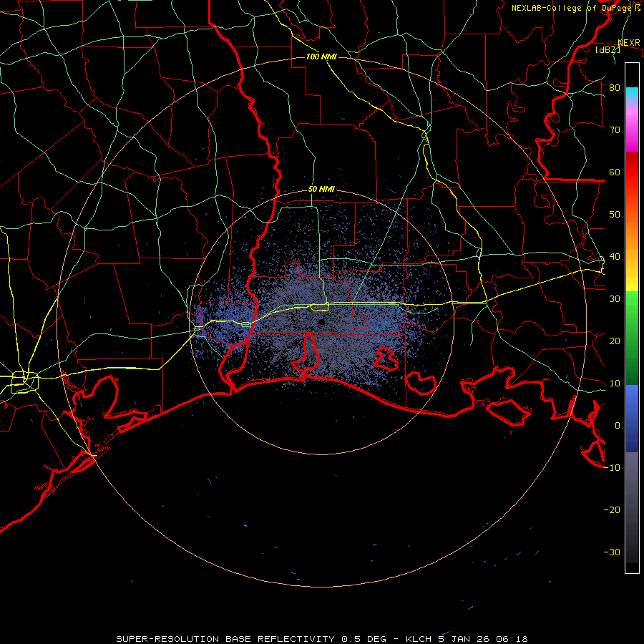Click the 10 value on dBZ scale
The width and height of the screenshot is (644, 644).
[615, 384]
